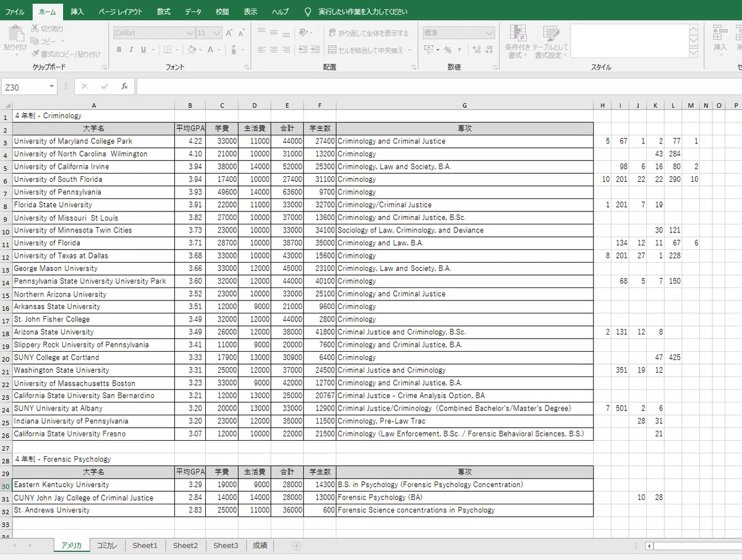Open Format as Table (テーブルとして書式設定)

[x=550, y=42]
